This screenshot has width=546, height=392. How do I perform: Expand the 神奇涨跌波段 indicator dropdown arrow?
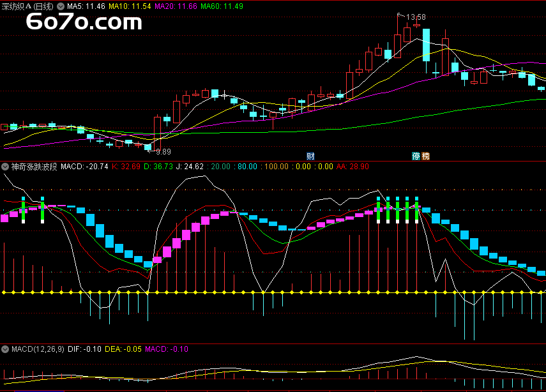(5, 167)
